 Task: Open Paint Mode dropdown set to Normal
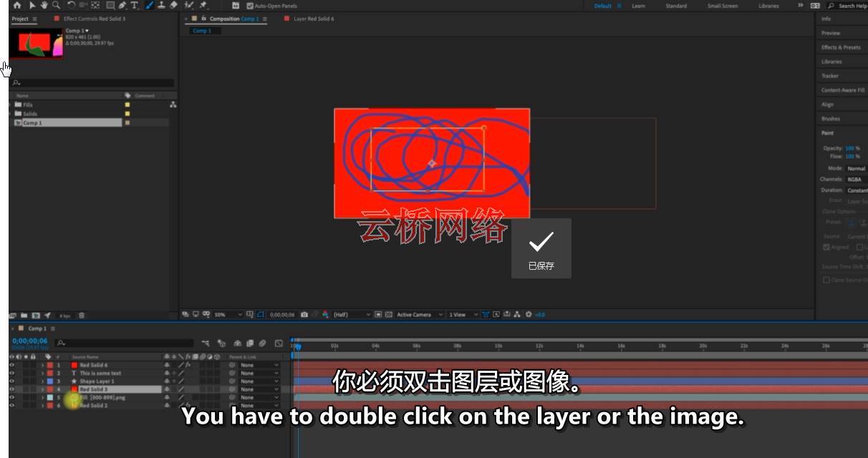(x=857, y=168)
